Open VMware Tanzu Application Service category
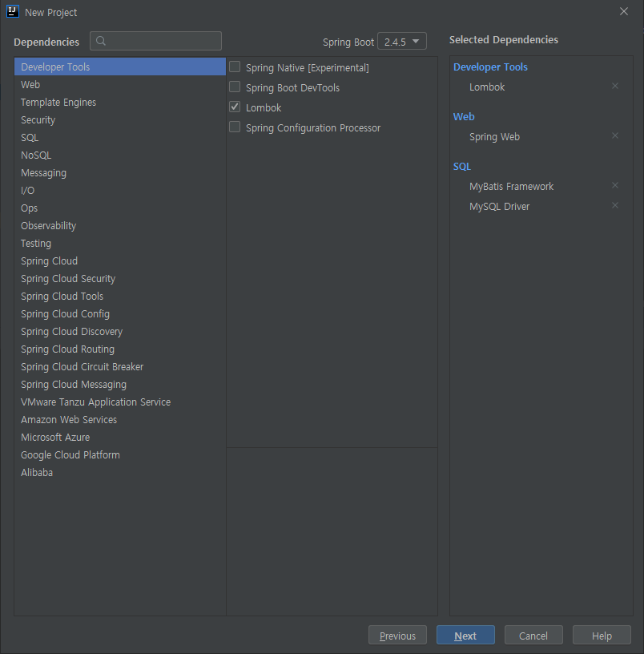The width and height of the screenshot is (644, 654). [x=120, y=402]
